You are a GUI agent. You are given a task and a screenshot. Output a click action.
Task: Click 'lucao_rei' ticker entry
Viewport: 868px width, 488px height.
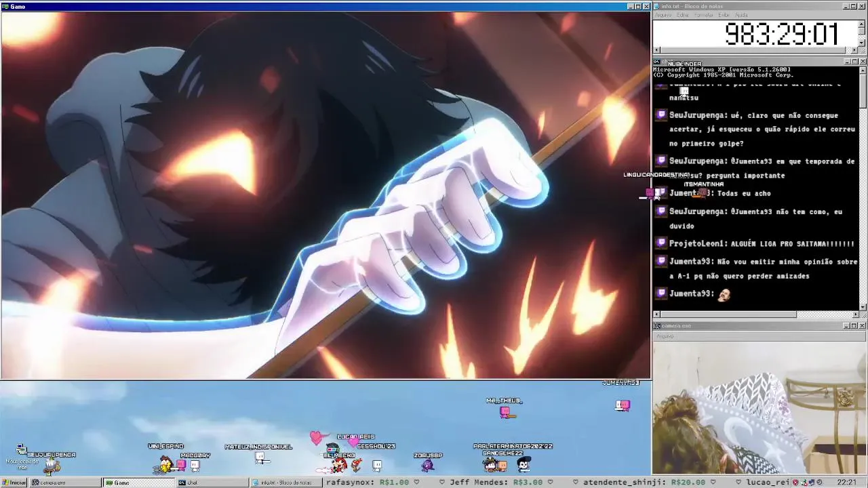point(768,483)
